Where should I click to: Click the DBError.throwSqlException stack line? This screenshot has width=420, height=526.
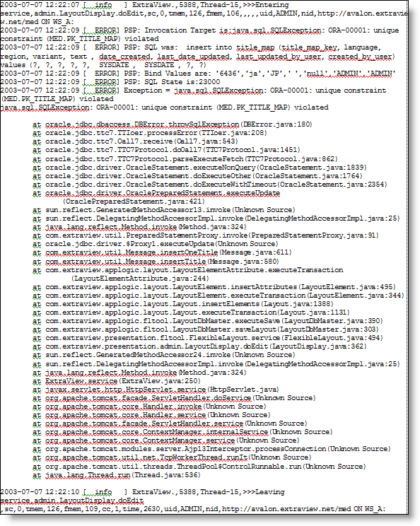pyautogui.click(x=173, y=124)
